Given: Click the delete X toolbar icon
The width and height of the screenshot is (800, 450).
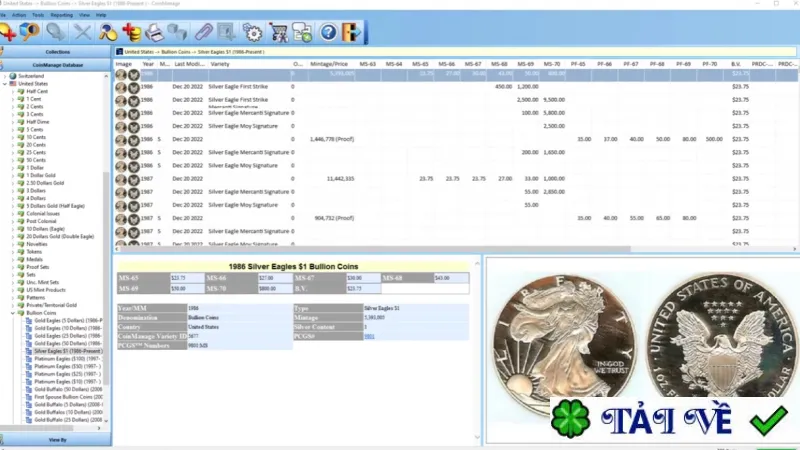Looking at the screenshot, I should [x=82, y=33].
